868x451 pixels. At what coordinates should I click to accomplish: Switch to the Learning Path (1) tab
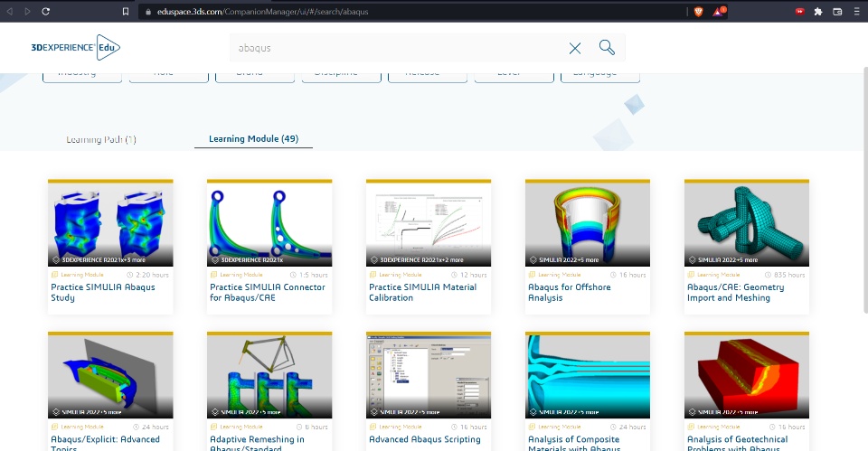[100, 139]
